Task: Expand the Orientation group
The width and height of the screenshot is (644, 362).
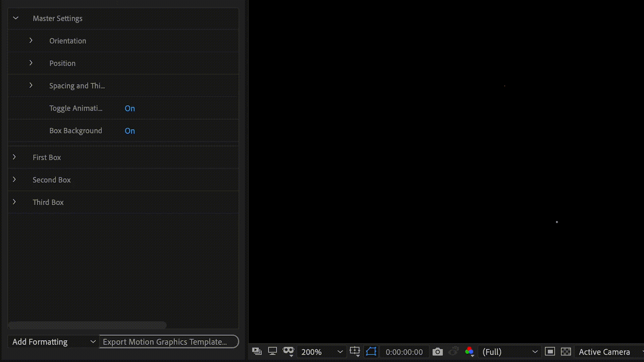Action: pyautogui.click(x=31, y=41)
